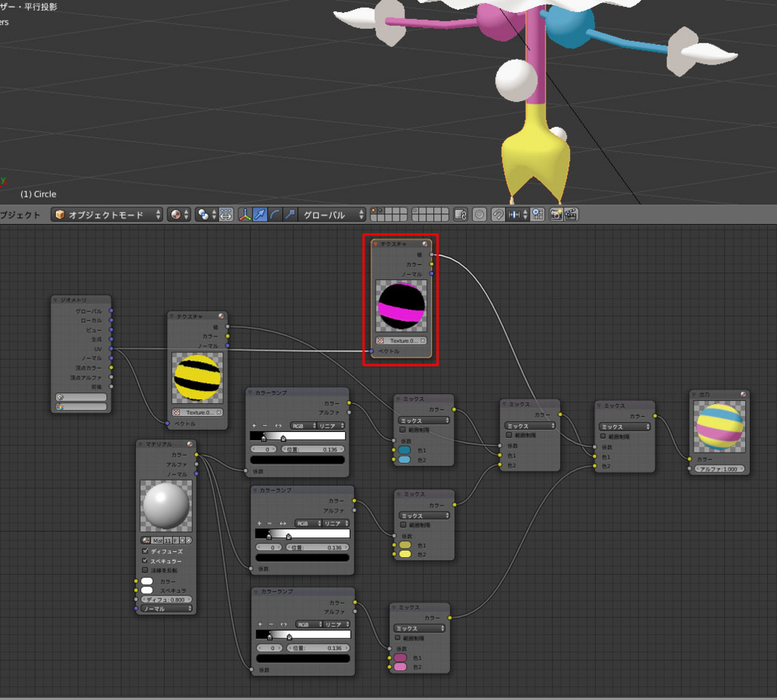The image size is (777, 700).
Task: Unlink material with X icon beside Mat
Action: pyautogui.click(x=189, y=541)
